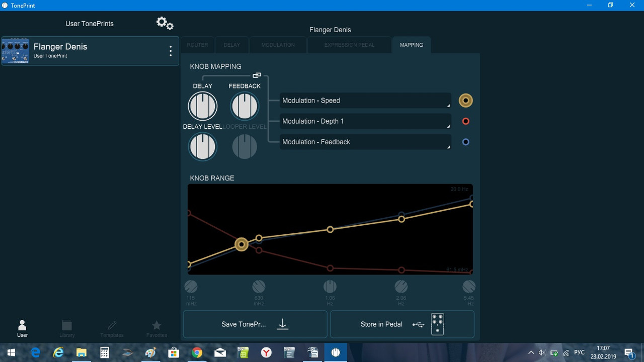Screen dimensions: 644x362
Task: Select the Flanger Denis user TonePrint item
Action: point(90,51)
